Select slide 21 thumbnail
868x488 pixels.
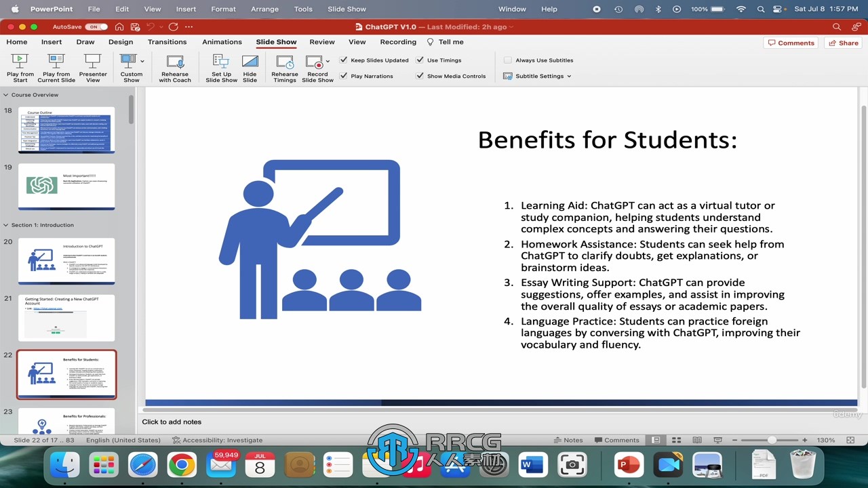click(x=66, y=317)
